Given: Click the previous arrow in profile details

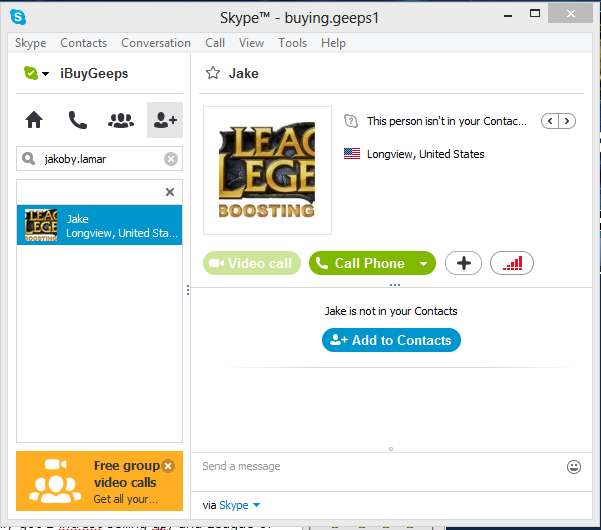Looking at the screenshot, I should coord(550,121).
